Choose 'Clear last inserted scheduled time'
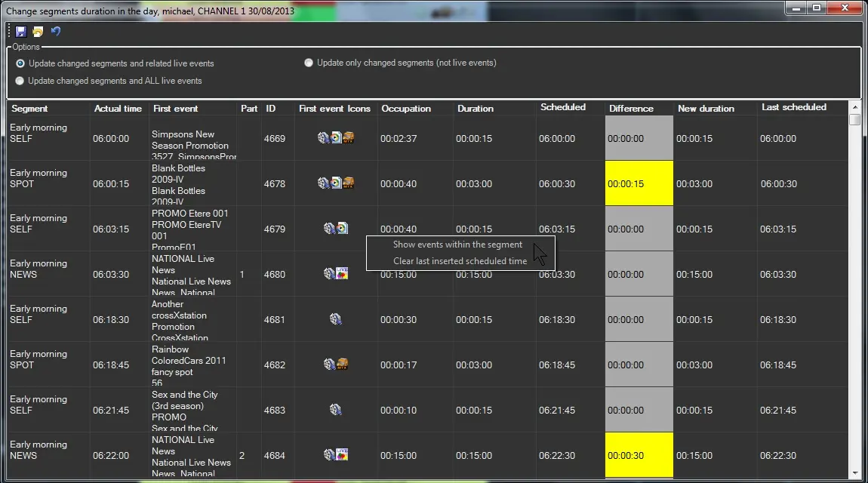This screenshot has width=868, height=483. (460, 261)
